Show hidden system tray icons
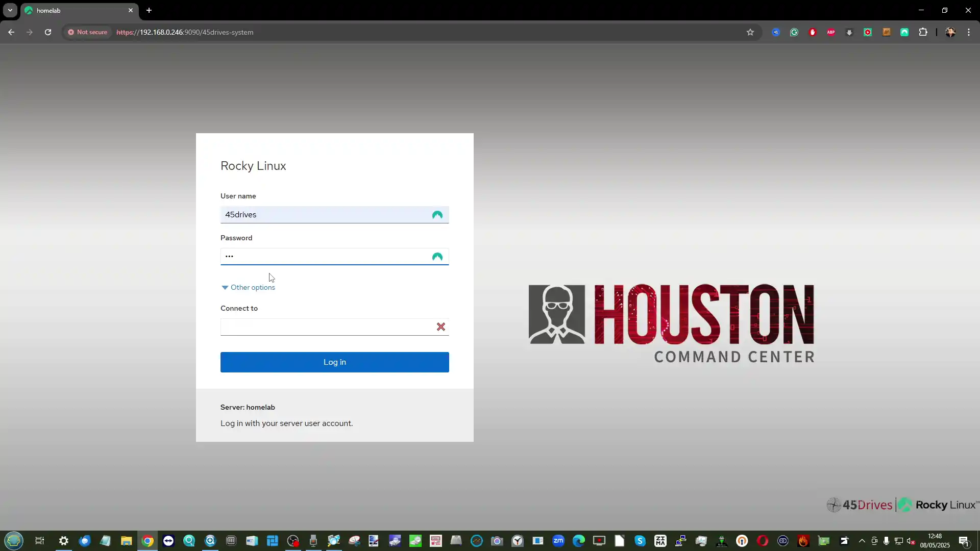 (x=862, y=541)
